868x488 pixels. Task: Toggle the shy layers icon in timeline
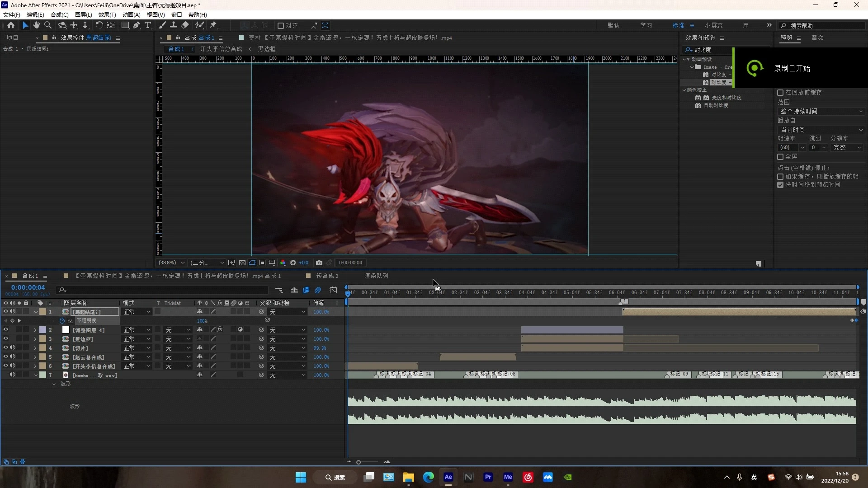pyautogui.click(x=294, y=290)
